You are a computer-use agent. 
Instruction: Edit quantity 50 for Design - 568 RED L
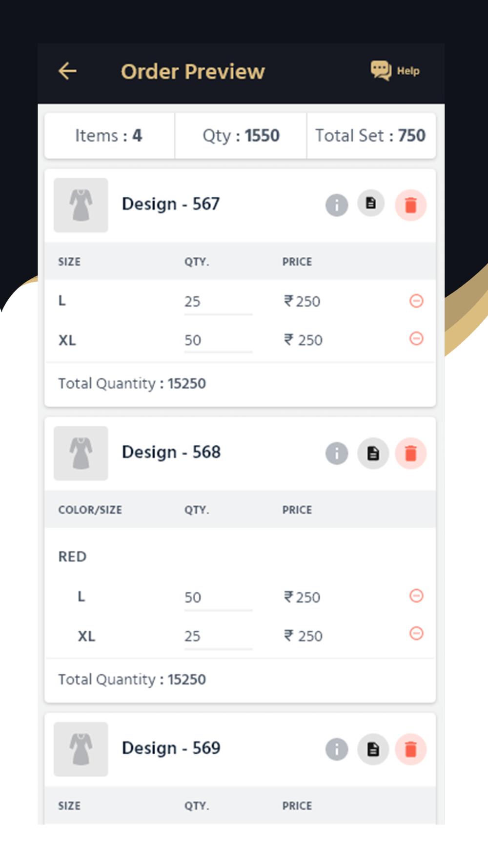[x=218, y=598]
